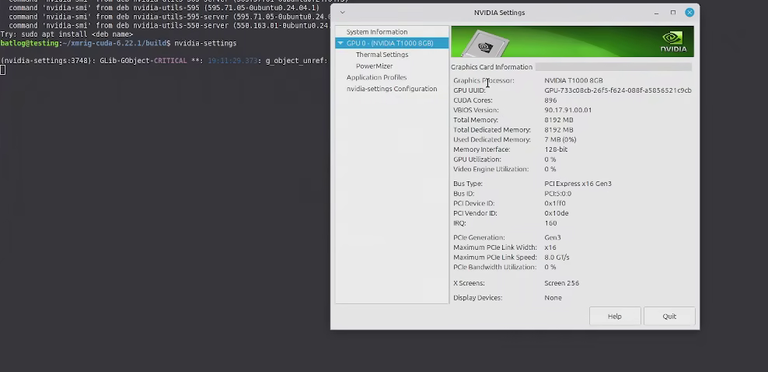This screenshot has height=372, width=768.
Task: Click the GPU UUID value text
Action: pos(618,91)
